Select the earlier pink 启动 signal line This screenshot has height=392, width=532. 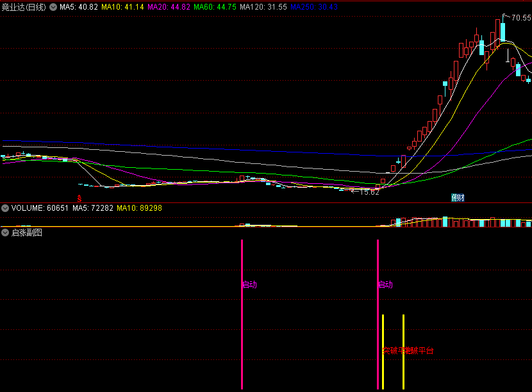(x=242, y=314)
